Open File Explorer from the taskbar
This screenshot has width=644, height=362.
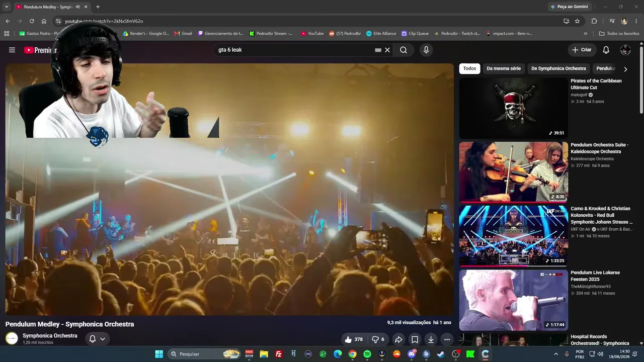click(x=264, y=354)
